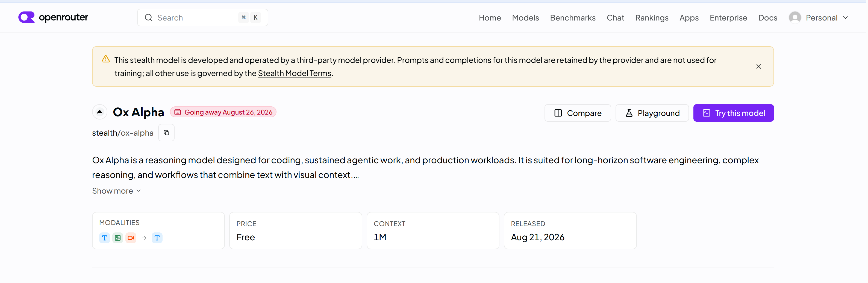Screen dimensions: 868x283
Task: Open the Apps nav item
Action: click(689, 17)
